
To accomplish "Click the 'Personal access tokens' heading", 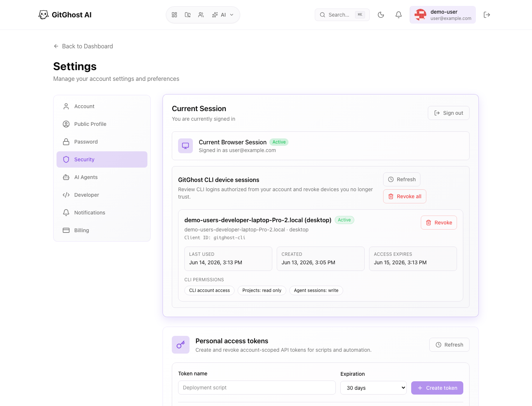I will coord(232,341).
